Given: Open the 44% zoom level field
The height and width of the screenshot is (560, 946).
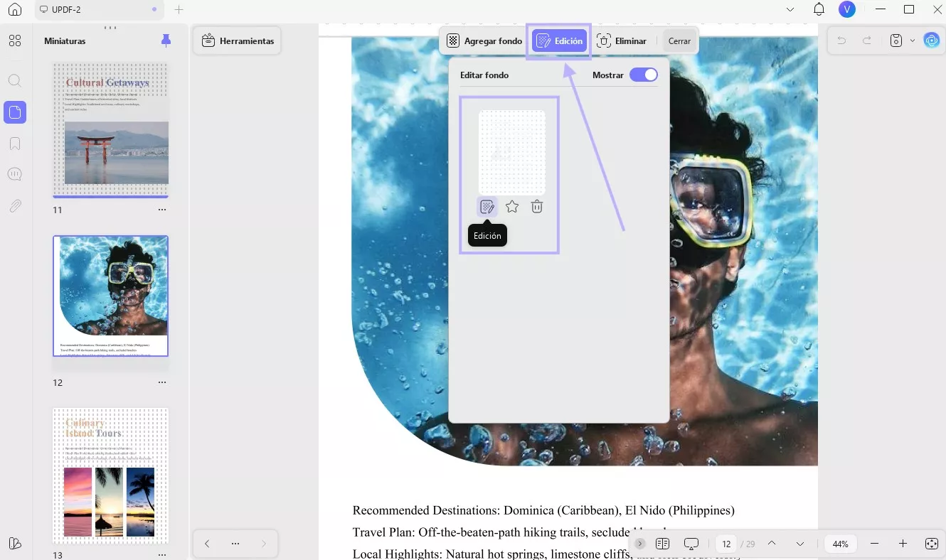Looking at the screenshot, I should click(841, 544).
